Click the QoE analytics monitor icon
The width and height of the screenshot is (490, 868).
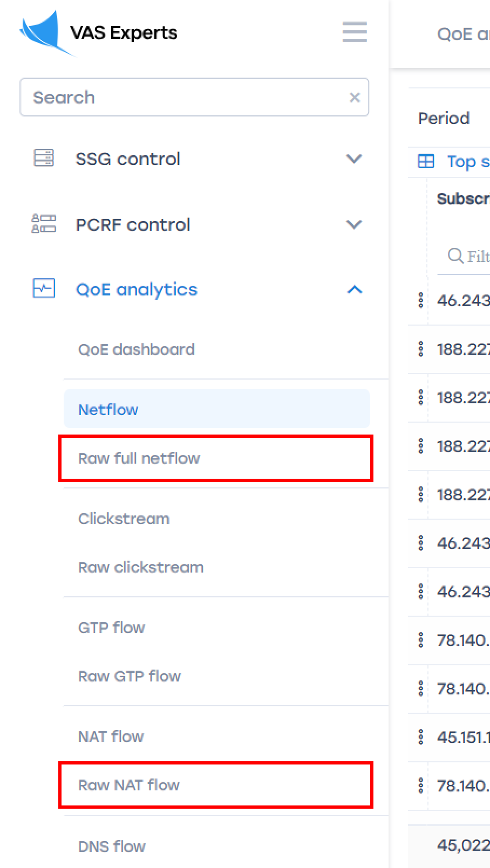[44, 289]
